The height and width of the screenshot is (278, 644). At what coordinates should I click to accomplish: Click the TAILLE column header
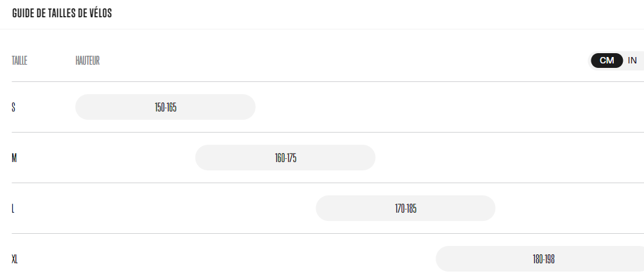coord(19,61)
